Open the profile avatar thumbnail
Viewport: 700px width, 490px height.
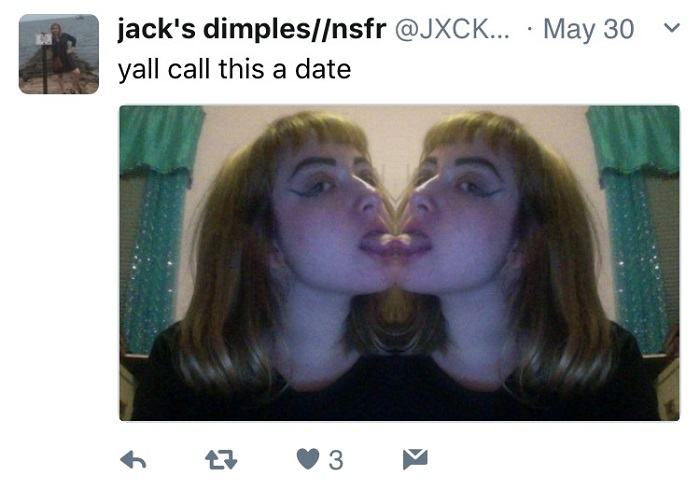coord(59,54)
